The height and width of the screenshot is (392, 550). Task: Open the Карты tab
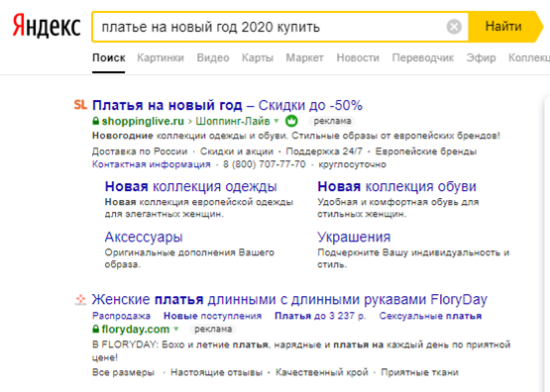pyautogui.click(x=258, y=57)
